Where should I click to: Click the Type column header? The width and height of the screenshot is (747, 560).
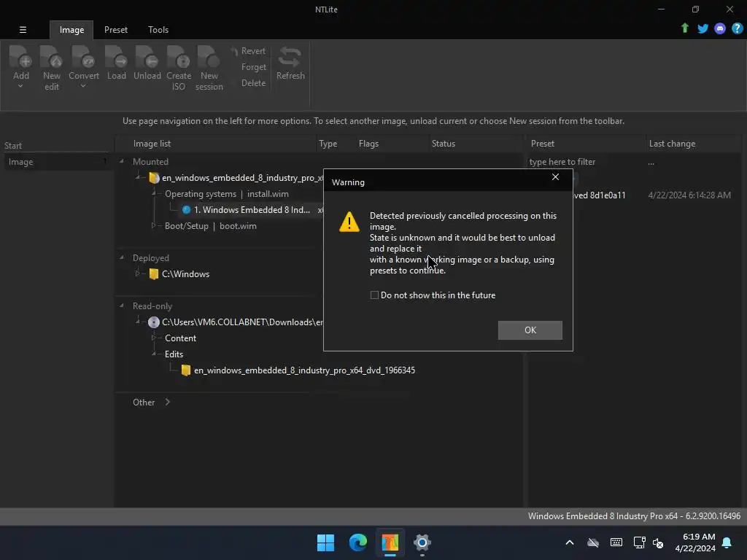tap(328, 144)
